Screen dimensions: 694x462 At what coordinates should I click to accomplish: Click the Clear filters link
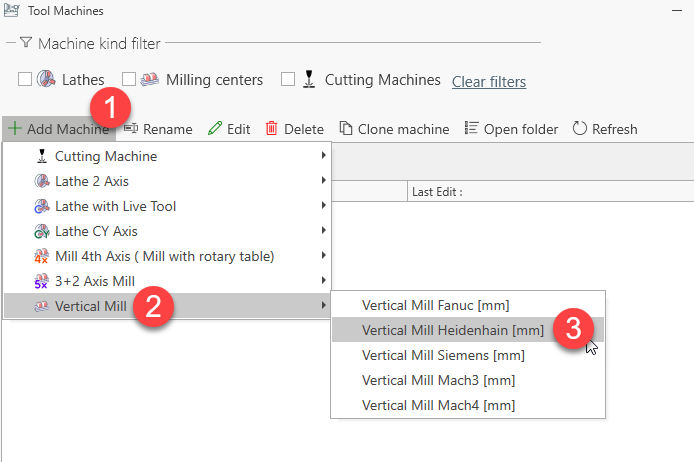pos(489,81)
